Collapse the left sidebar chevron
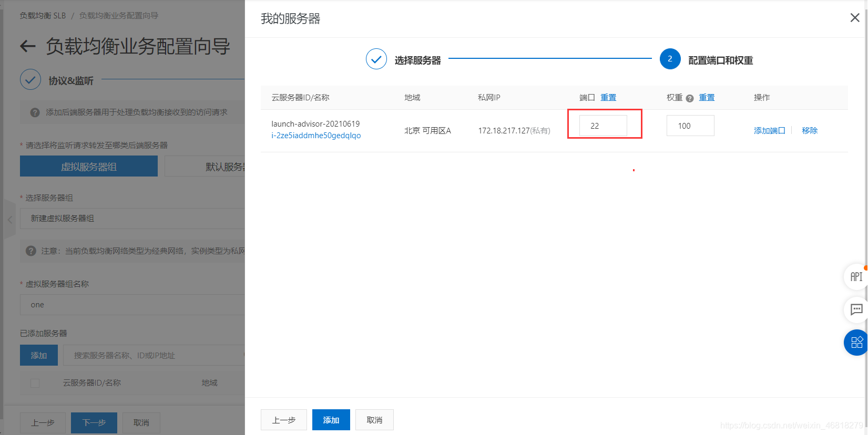Screen dimensions: 868x435 9,220
